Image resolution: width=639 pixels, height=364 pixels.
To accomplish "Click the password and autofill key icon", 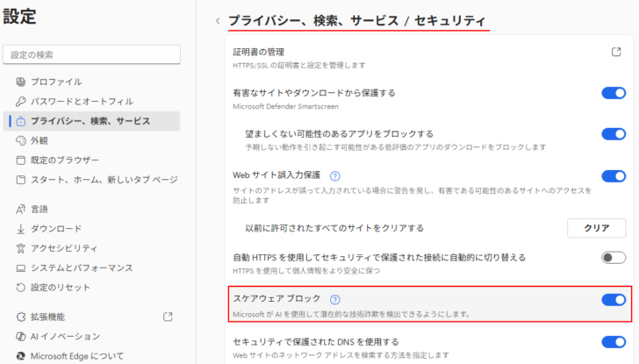I will [x=22, y=101].
